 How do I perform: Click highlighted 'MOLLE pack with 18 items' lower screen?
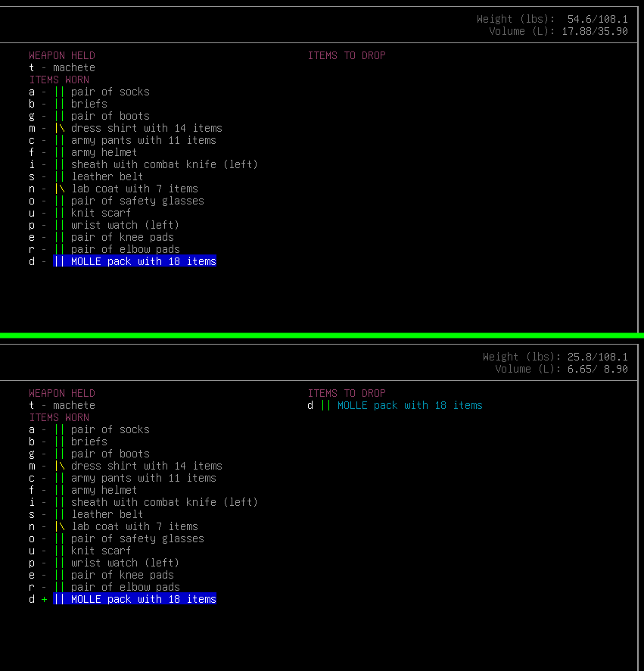(135, 599)
